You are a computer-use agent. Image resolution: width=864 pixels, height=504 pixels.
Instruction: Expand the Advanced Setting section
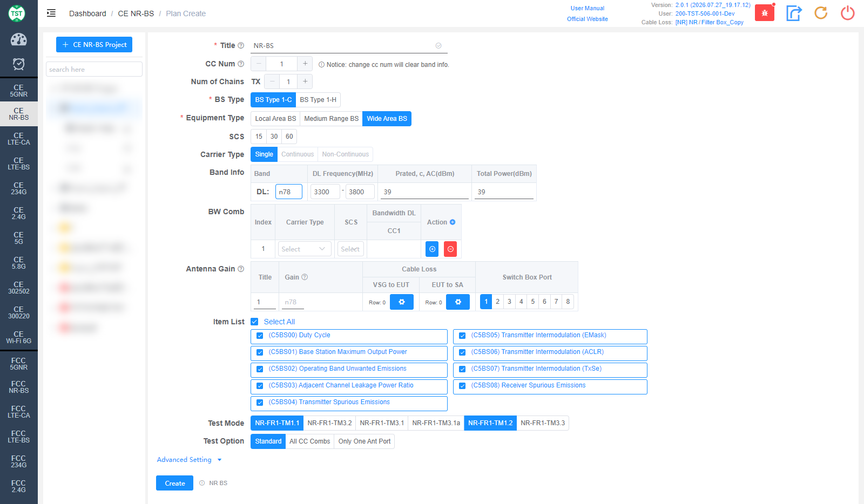coord(189,460)
